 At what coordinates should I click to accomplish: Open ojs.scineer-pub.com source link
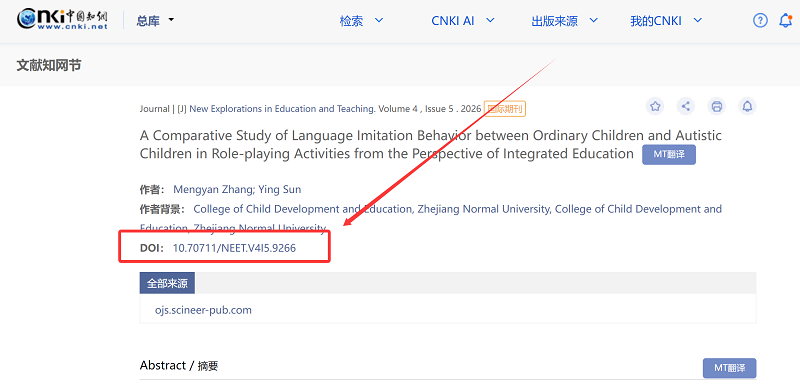click(204, 310)
